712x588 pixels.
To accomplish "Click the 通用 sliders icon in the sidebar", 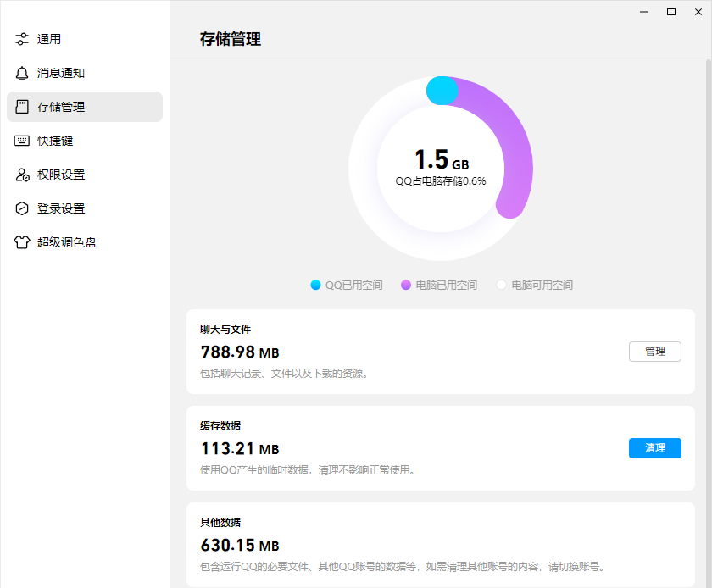I will [22, 39].
